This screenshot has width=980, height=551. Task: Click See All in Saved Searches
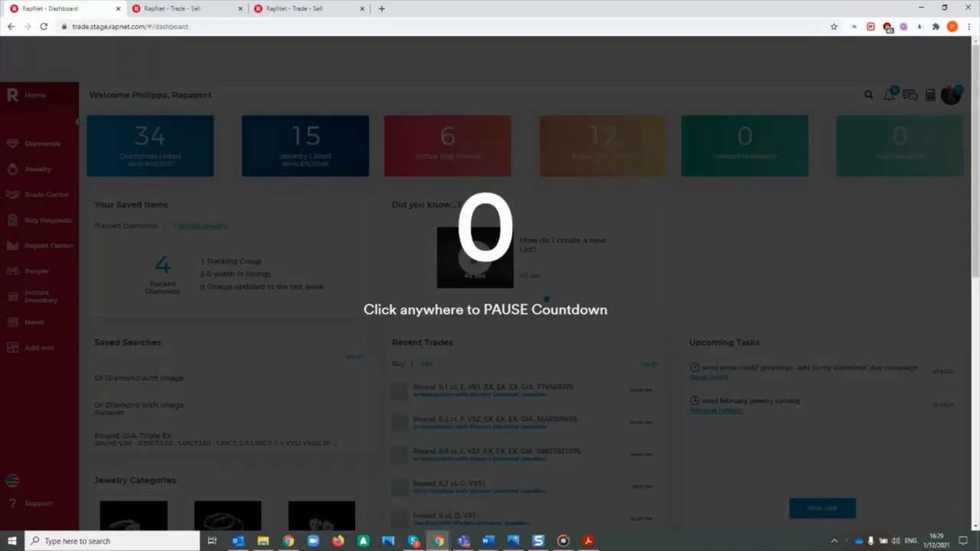(x=353, y=357)
